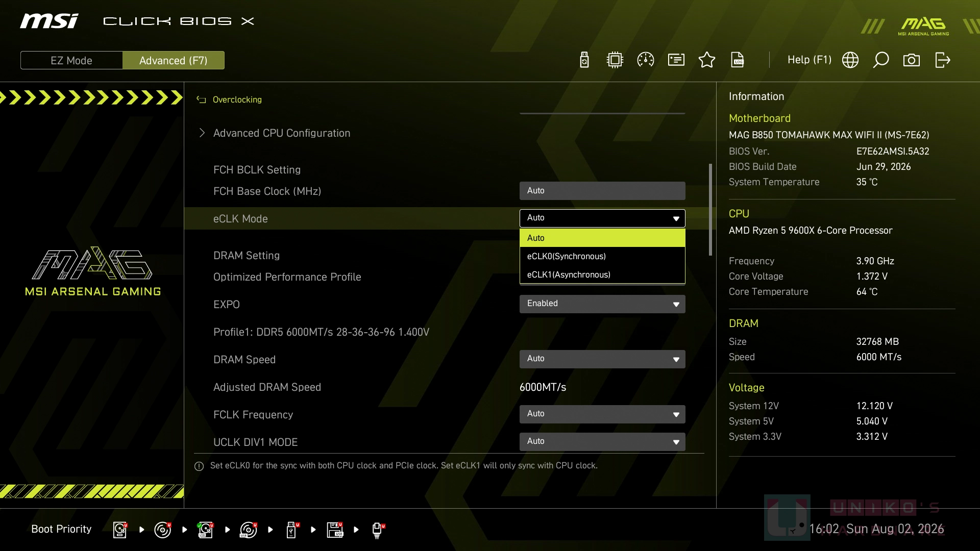Click the 3.90 GHz frequency value
The width and height of the screenshot is (980, 551).
(875, 261)
